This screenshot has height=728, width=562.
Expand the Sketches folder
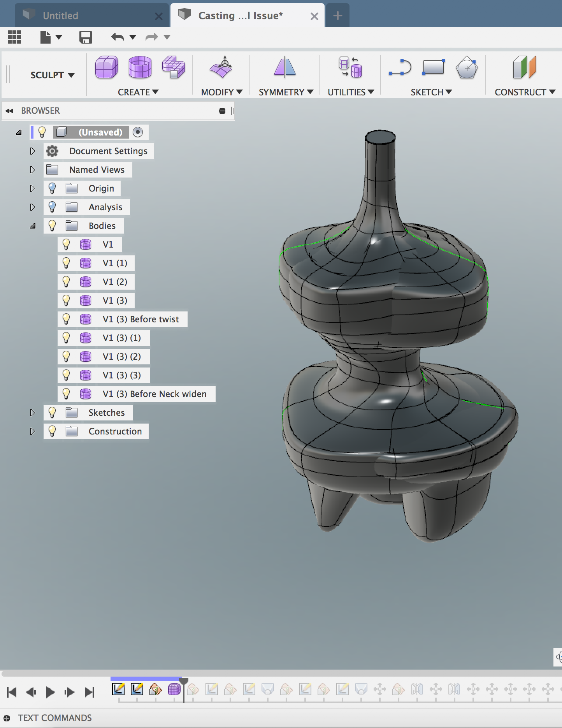[33, 413]
